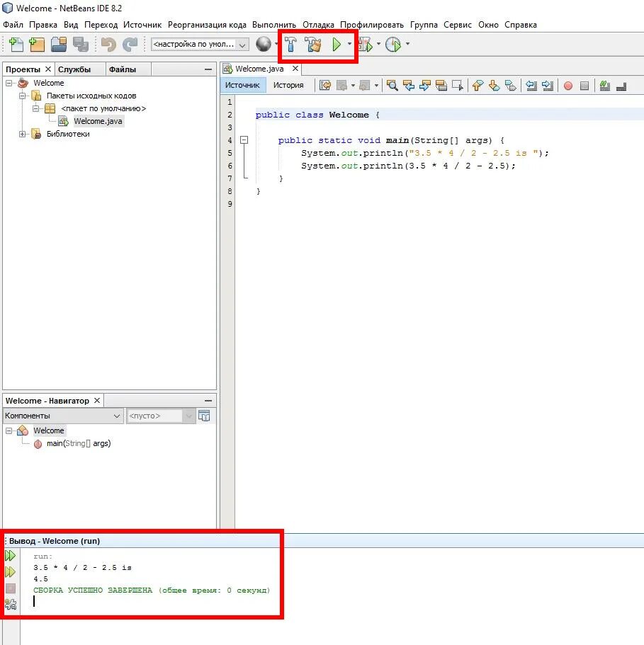Build project with the hammer icon
Screen dimensions: 644x645
pyautogui.click(x=290, y=44)
